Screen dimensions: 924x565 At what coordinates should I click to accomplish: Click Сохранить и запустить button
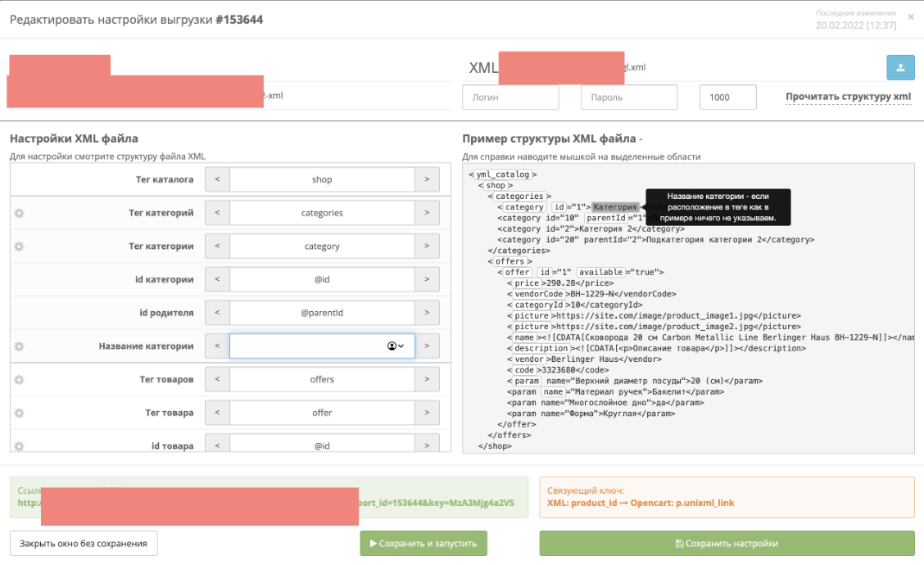pos(423,543)
